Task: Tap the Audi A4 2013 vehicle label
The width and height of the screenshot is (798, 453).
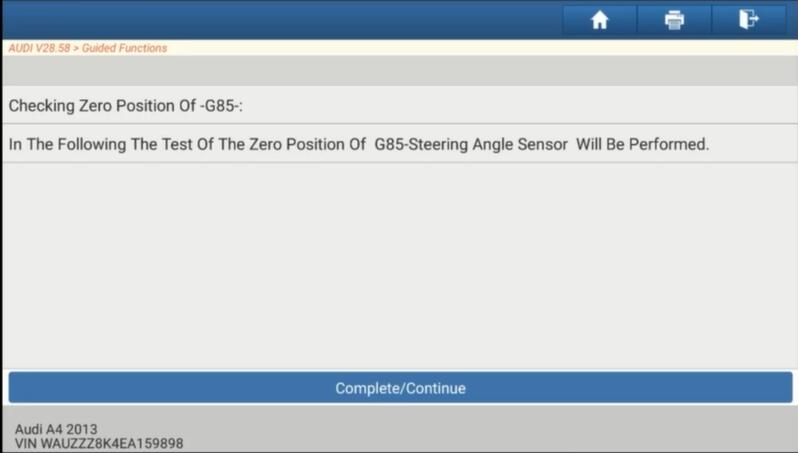Action: (x=56, y=429)
